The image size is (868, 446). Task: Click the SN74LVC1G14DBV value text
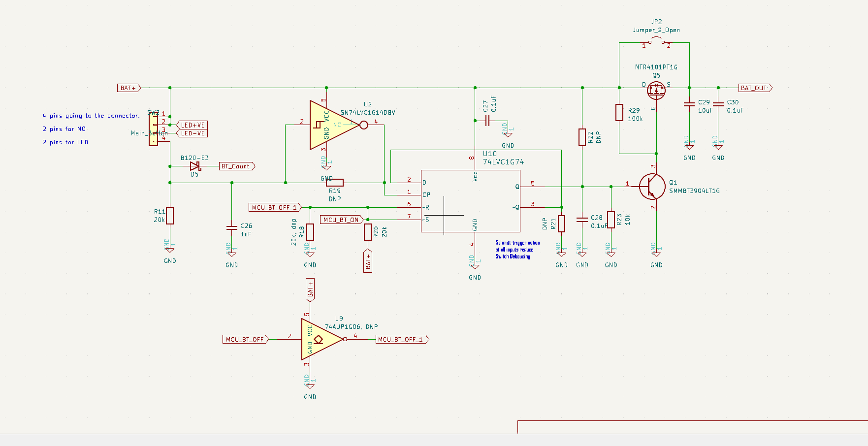click(x=368, y=113)
